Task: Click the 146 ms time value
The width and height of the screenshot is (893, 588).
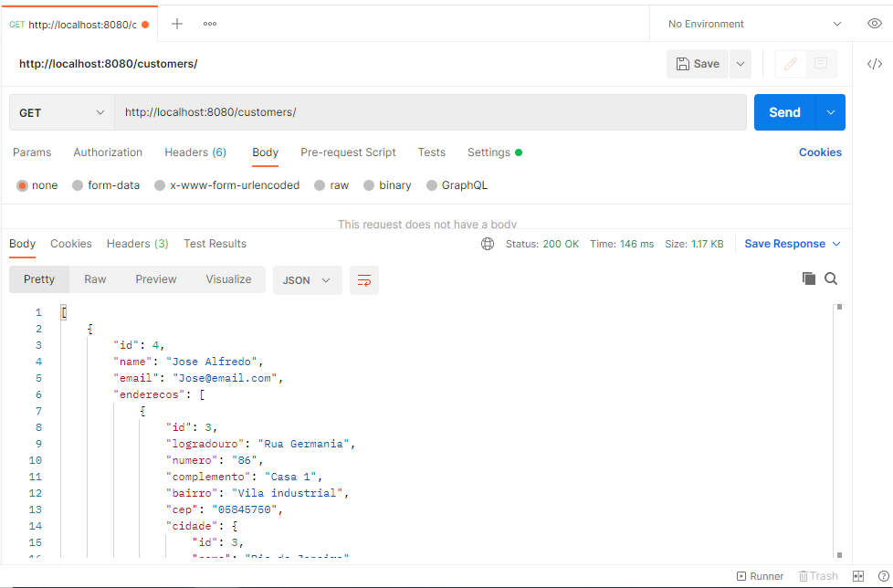Action: coord(636,244)
